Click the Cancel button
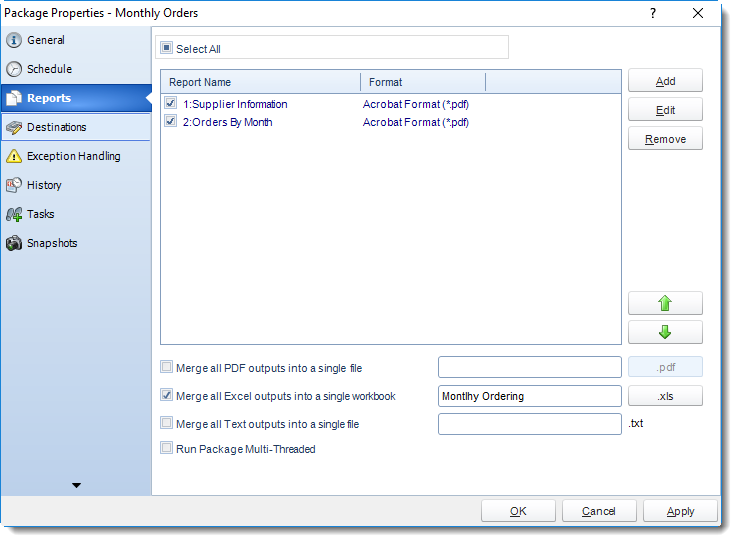This screenshot has height=542, width=737. coord(599,511)
